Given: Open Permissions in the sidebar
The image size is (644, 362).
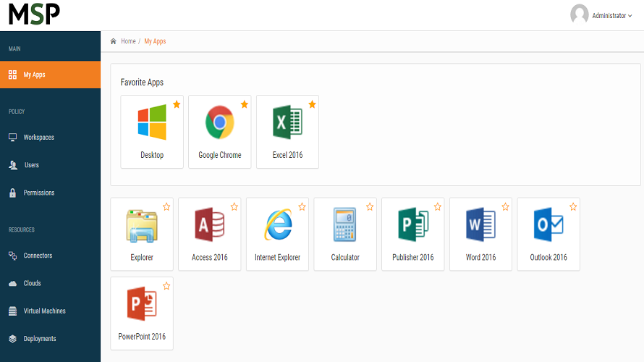Looking at the screenshot, I should pos(50,193).
